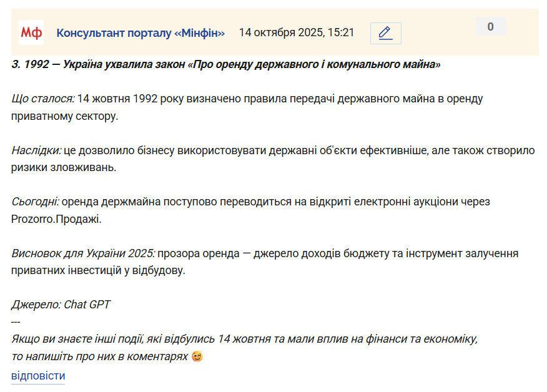Click the dashed separator line below the source
The image size is (547, 392).
click(16, 322)
